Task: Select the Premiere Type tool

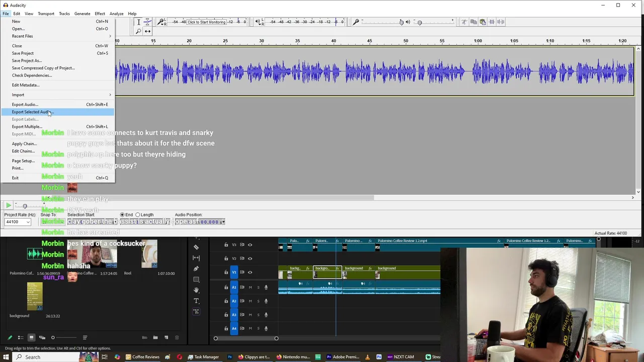Action: 196,301
